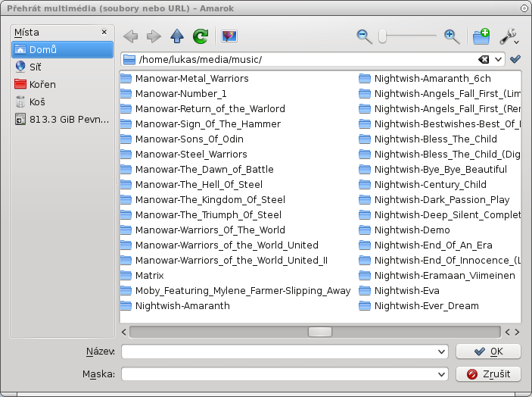
Task: Click the zoom in magnifier icon
Action: pos(452,36)
